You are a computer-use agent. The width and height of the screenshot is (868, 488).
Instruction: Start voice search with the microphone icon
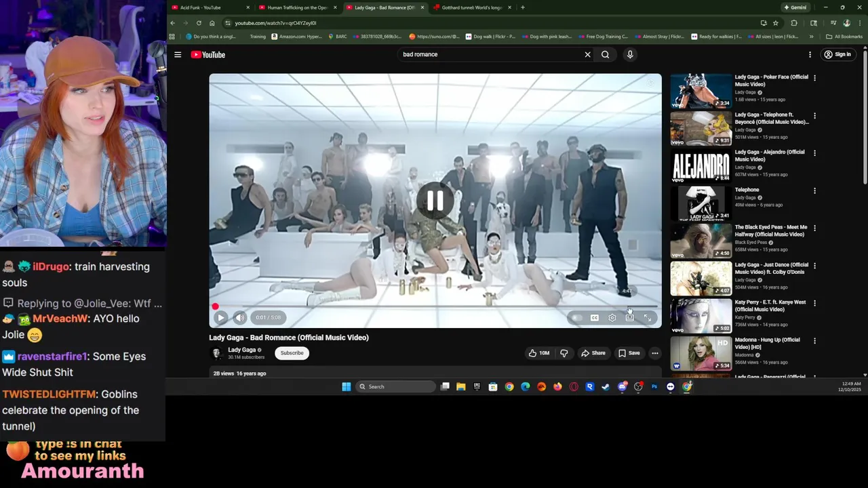[x=630, y=54]
